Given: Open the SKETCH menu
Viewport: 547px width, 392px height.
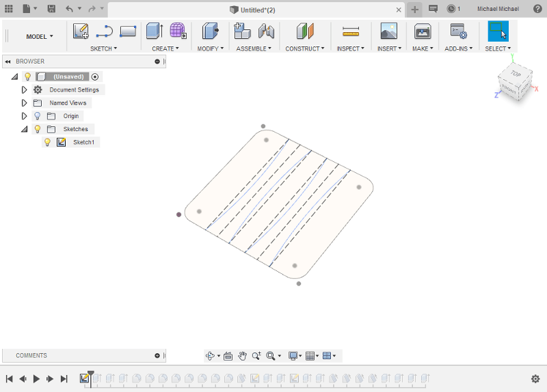Looking at the screenshot, I should [103, 48].
